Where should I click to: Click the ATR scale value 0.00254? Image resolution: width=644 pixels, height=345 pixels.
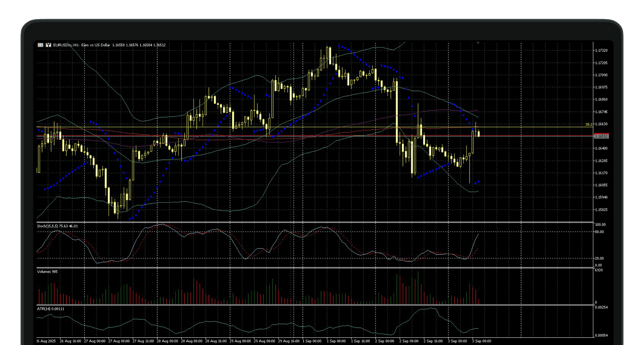(x=601, y=307)
